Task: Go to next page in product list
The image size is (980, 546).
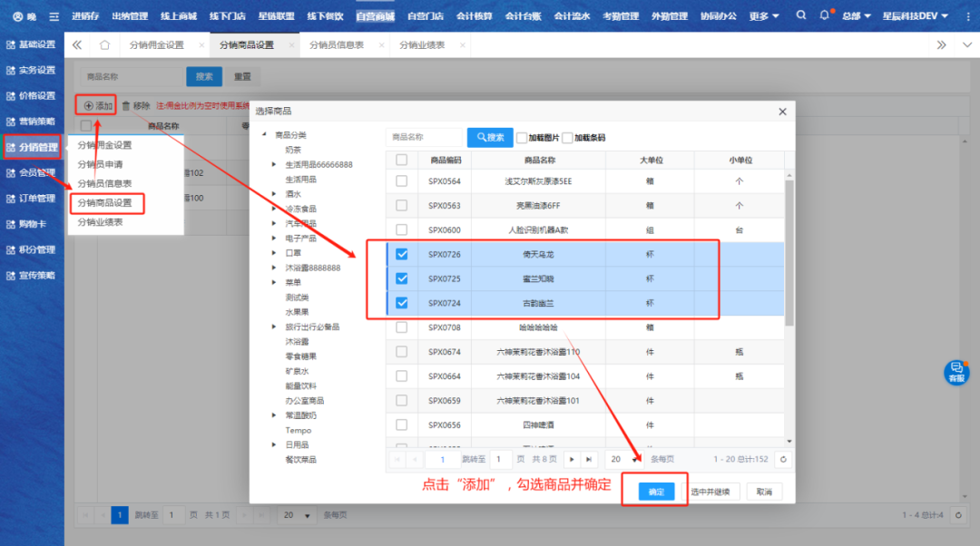Action: point(572,459)
